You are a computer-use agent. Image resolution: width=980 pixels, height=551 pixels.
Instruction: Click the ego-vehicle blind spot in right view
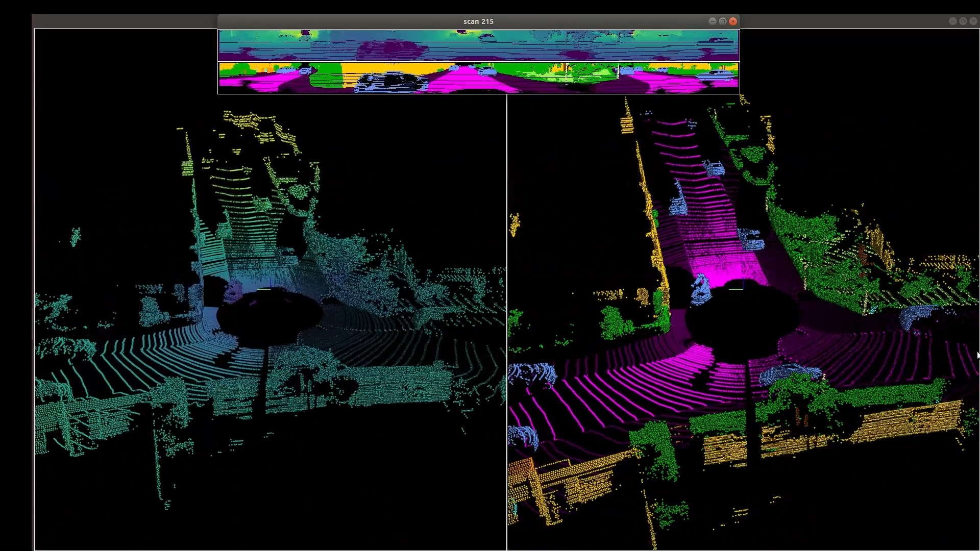(741, 317)
